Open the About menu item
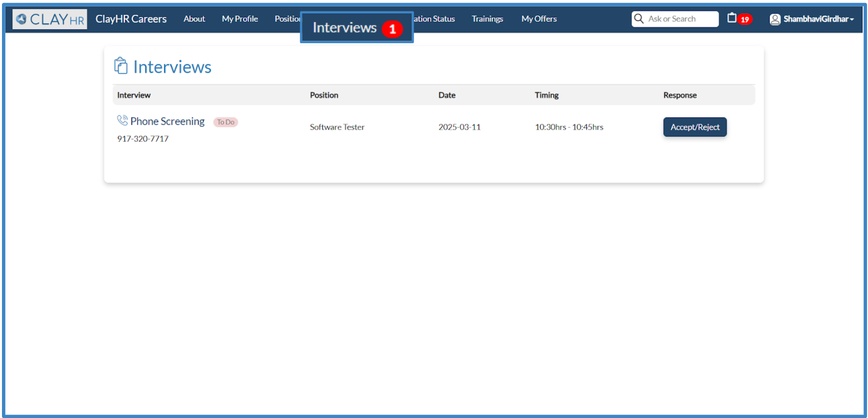The height and width of the screenshot is (418, 868). click(194, 19)
